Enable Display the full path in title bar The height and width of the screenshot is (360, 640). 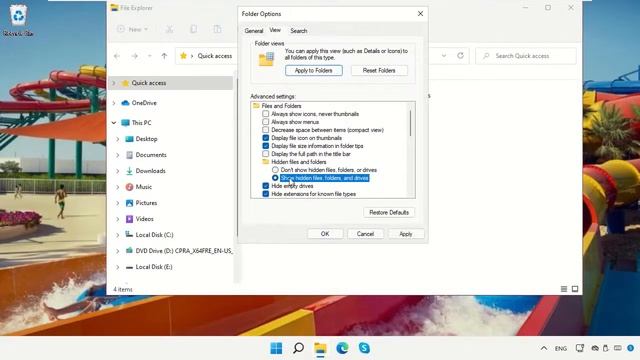(266, 154)
